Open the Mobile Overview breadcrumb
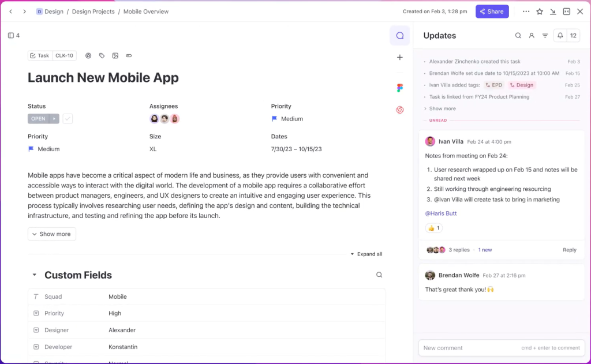591x364 pixels. 146,12
